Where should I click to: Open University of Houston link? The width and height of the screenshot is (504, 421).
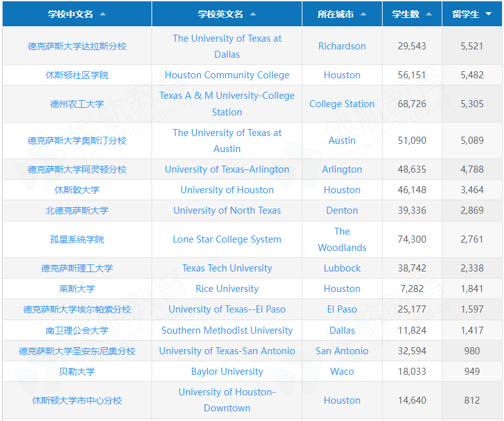point(227,190)
